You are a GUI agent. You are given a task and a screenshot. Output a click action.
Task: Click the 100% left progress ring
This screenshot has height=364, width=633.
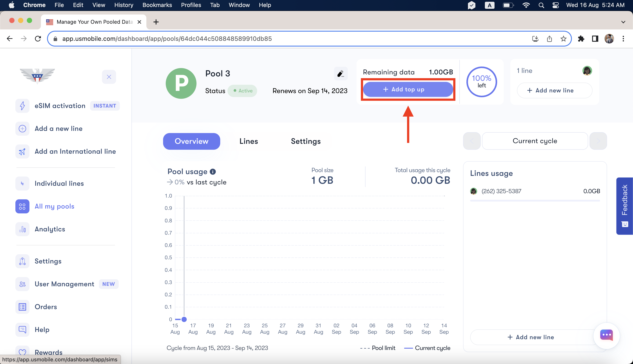pos(481,82)
